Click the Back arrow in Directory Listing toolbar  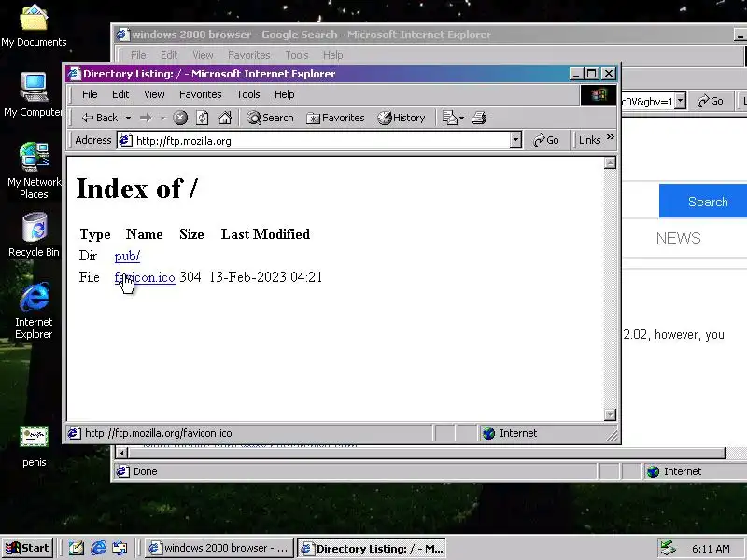pyautogui.click(x=100, y=118)
